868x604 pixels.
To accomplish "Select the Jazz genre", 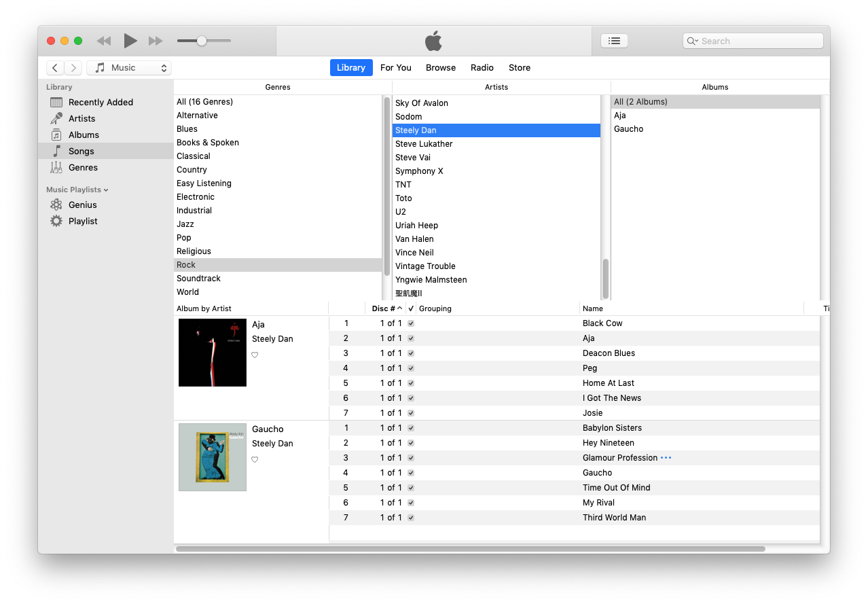I will point(278,224).
